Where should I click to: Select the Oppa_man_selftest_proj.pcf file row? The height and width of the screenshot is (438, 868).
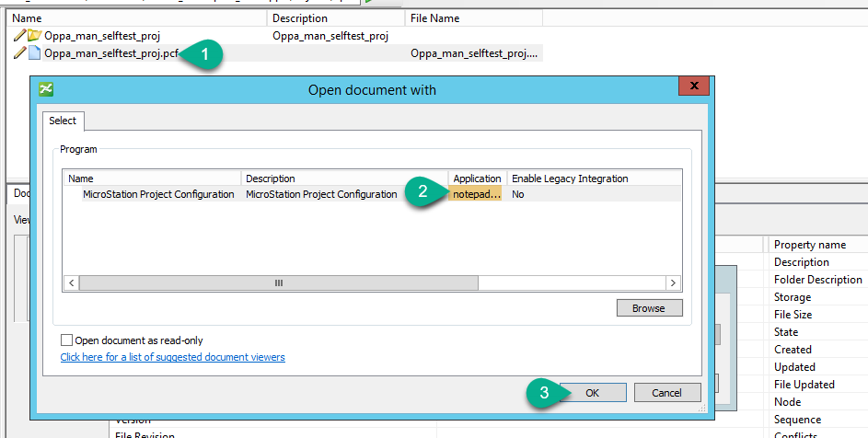click(275, 53)
